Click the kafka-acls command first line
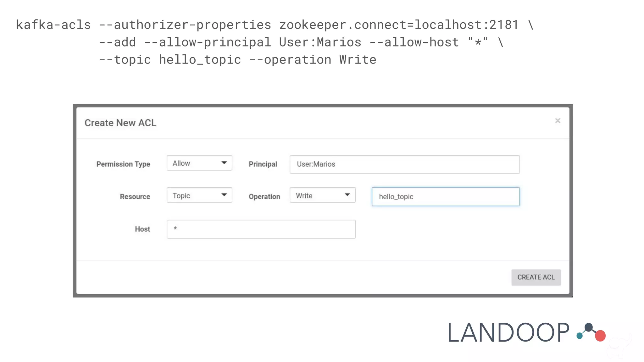 [x=275, y=25]
